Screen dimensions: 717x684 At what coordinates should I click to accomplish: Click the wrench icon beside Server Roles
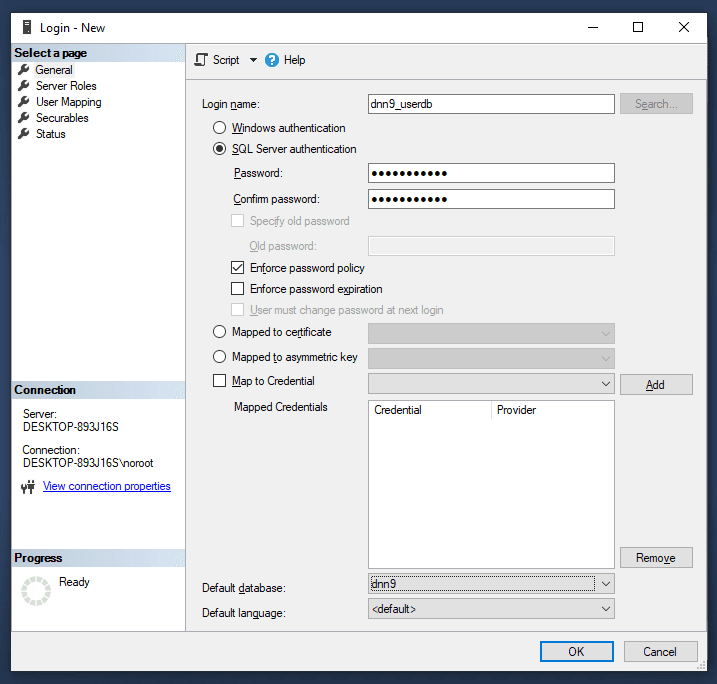[24, 86]
